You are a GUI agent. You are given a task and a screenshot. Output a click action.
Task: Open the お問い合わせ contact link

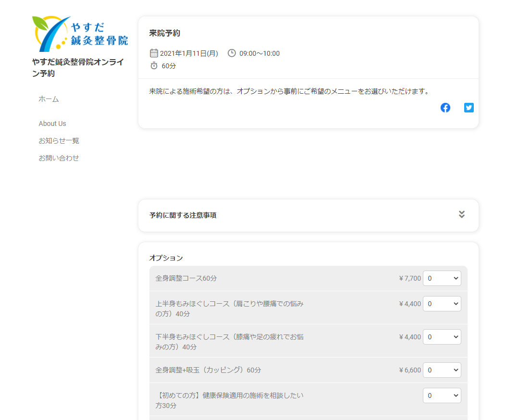59,158
